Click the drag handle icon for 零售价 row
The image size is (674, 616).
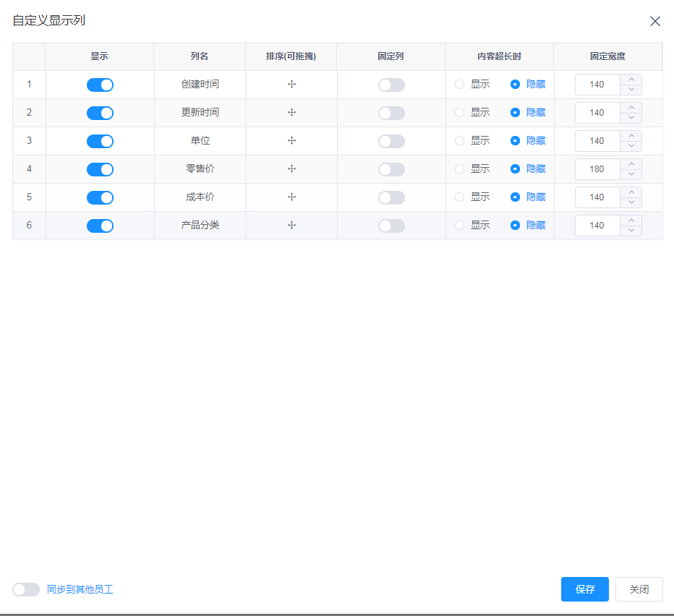[292, 169]
